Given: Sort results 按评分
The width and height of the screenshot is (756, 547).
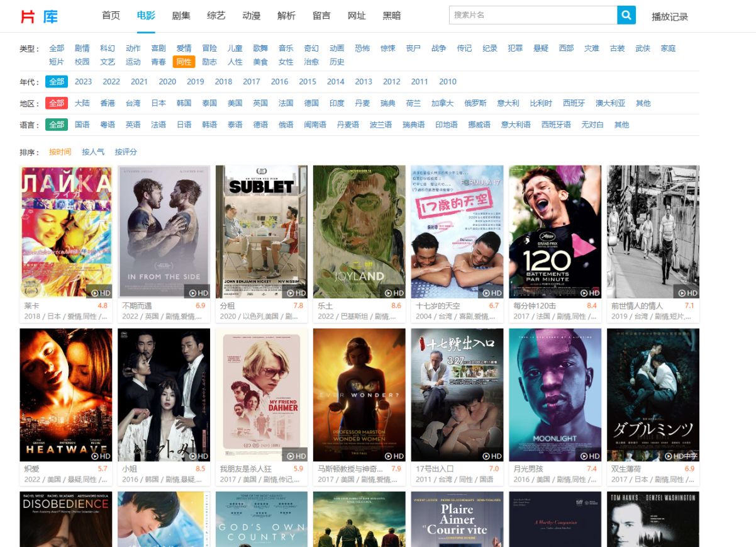Looking at the screenshot, I should [126, 152].
